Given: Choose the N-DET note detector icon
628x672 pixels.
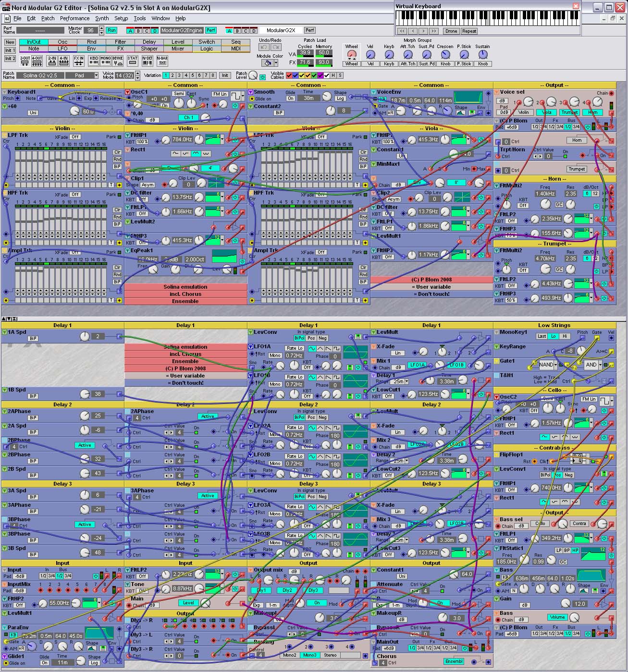Looking at the screenshot, I should pyautogui.click(x=148, y=61).
